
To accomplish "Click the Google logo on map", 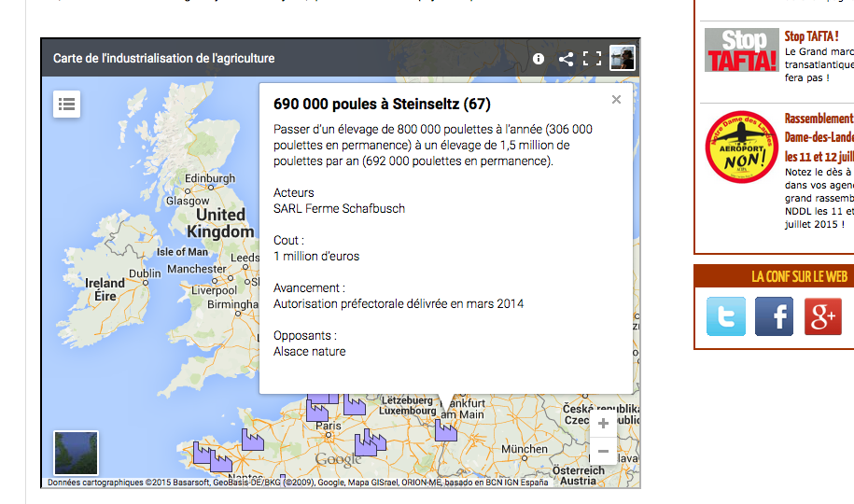I will [338, 460].
